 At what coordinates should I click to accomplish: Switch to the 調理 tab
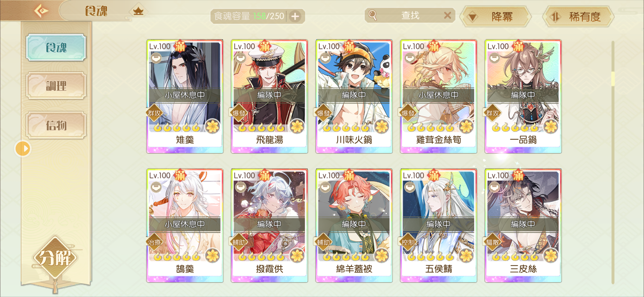(56, 86)
